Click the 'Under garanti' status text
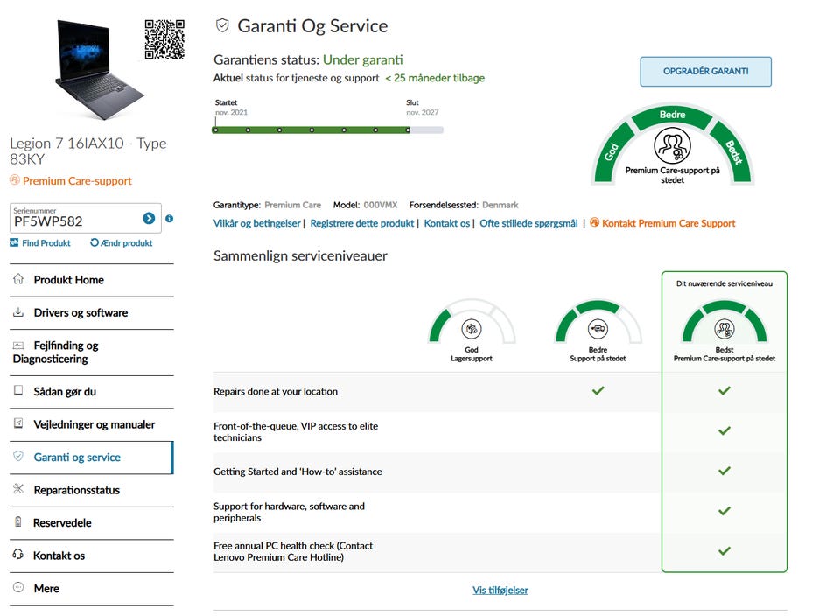This screenshot has height=616, width=840. (362, 60)
